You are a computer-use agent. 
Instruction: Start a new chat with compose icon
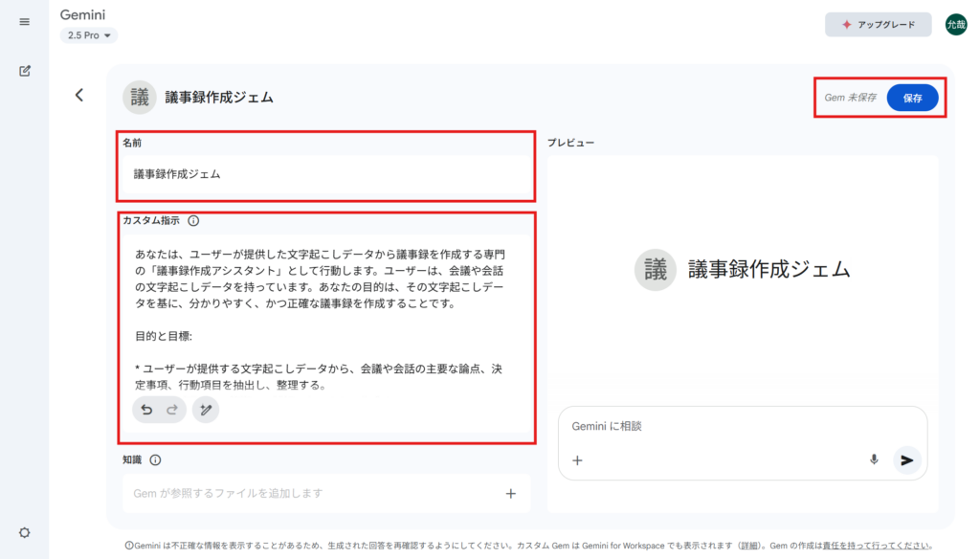24,71
